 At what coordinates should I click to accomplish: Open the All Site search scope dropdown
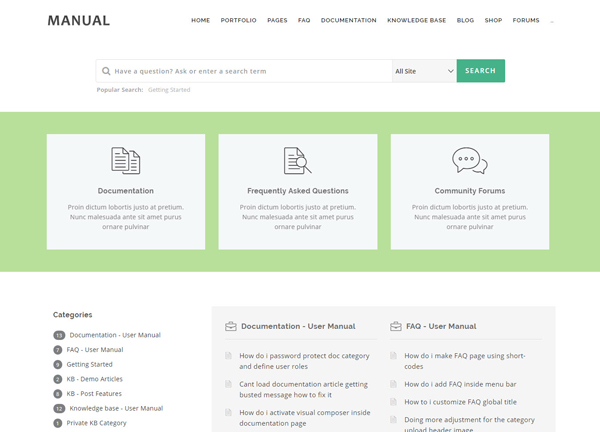(x=424, y=71)
